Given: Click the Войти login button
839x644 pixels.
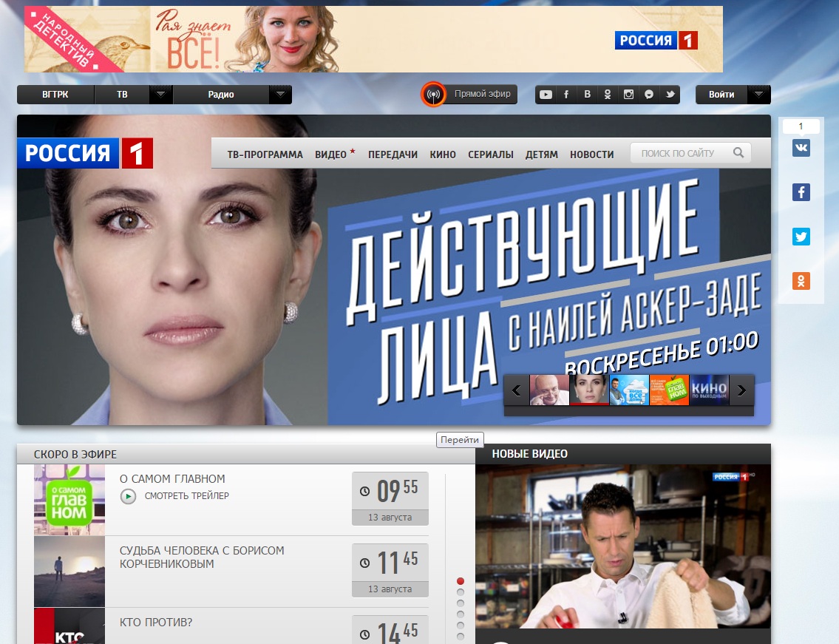Looking at the screenshot, I should pos(721,95).
